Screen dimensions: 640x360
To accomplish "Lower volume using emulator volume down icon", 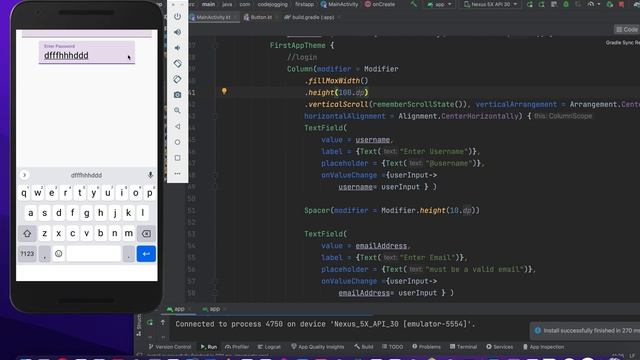I will tap(177, 48).
